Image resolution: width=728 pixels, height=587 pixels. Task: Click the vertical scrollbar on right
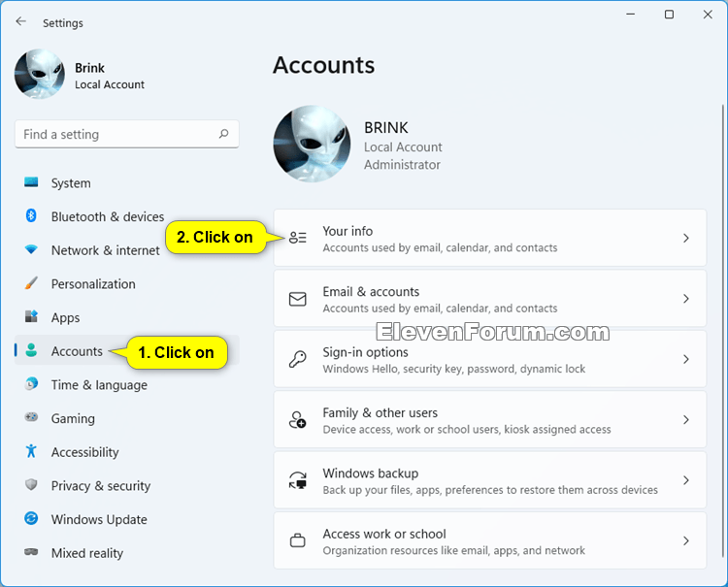[722, 331]
